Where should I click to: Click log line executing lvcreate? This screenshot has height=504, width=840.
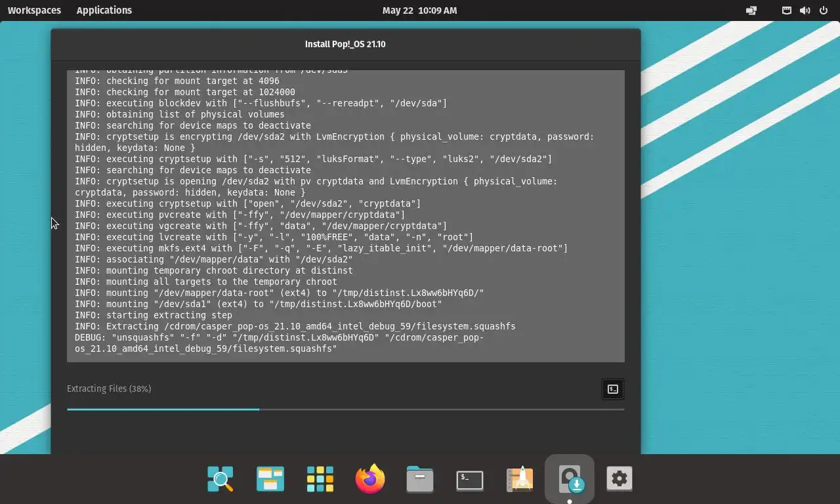[274, 237]
